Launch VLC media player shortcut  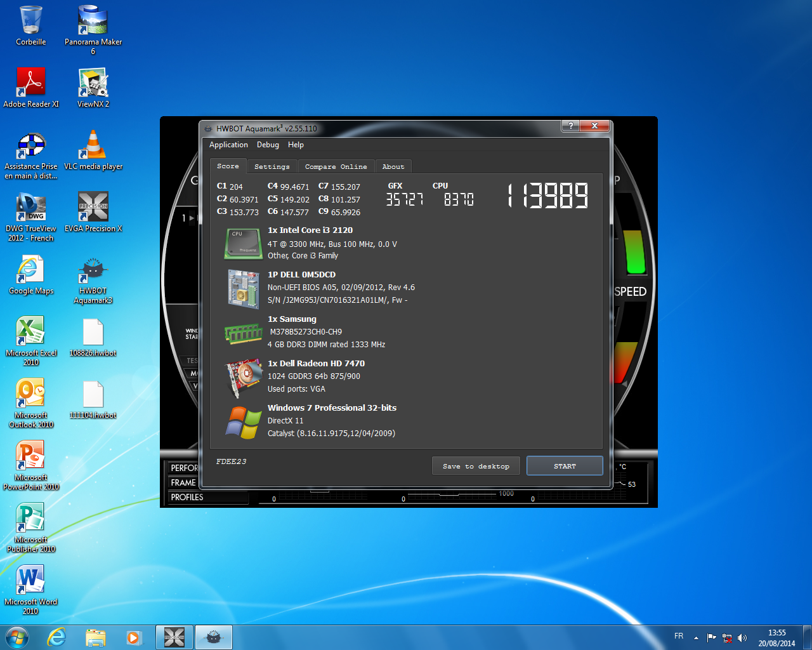93,150
